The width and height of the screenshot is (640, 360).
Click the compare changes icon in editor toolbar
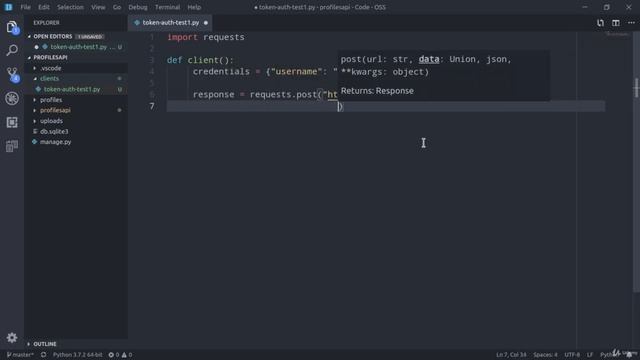(600, 23)
